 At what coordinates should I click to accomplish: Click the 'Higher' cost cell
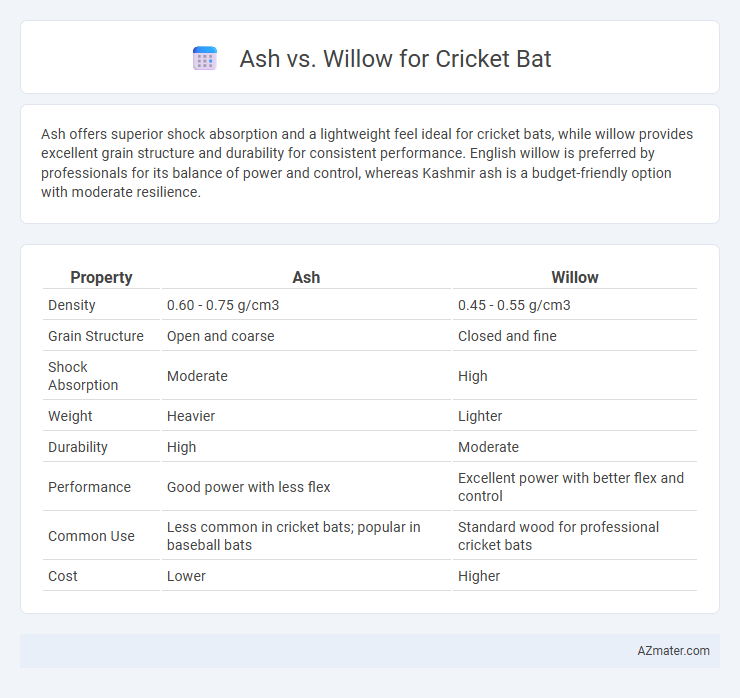pos(479,576)
